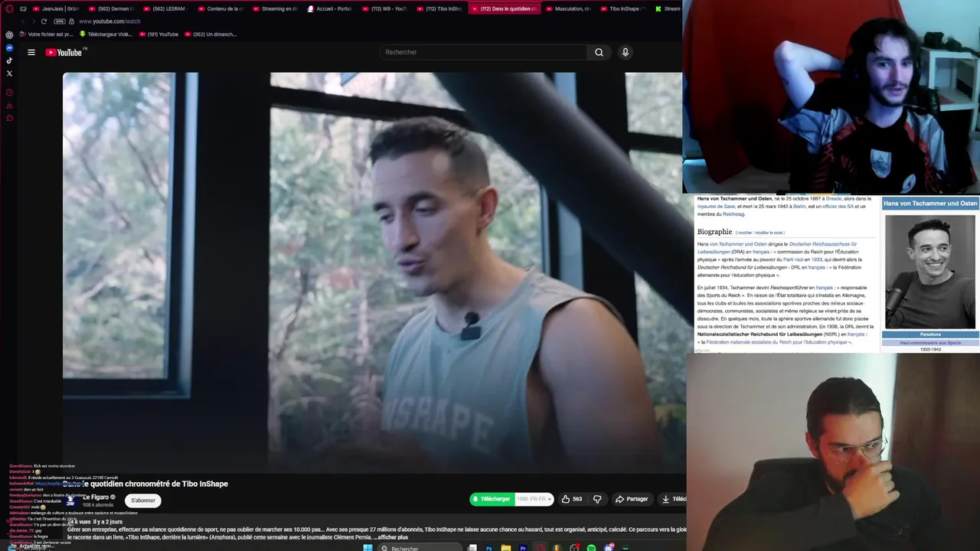Like the video with thumbs-up 563
The width and height of the screenshot is (980, 551).
coord(571,499)
